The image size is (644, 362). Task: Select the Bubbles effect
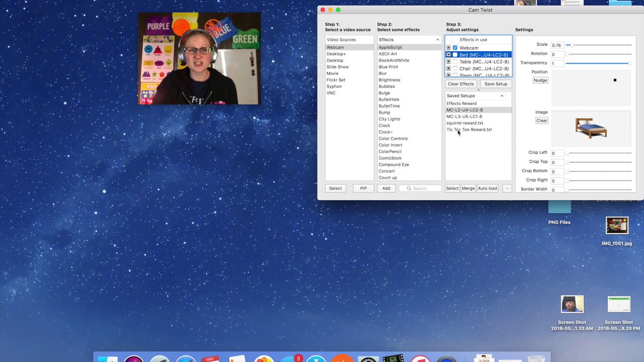[410, 86]
